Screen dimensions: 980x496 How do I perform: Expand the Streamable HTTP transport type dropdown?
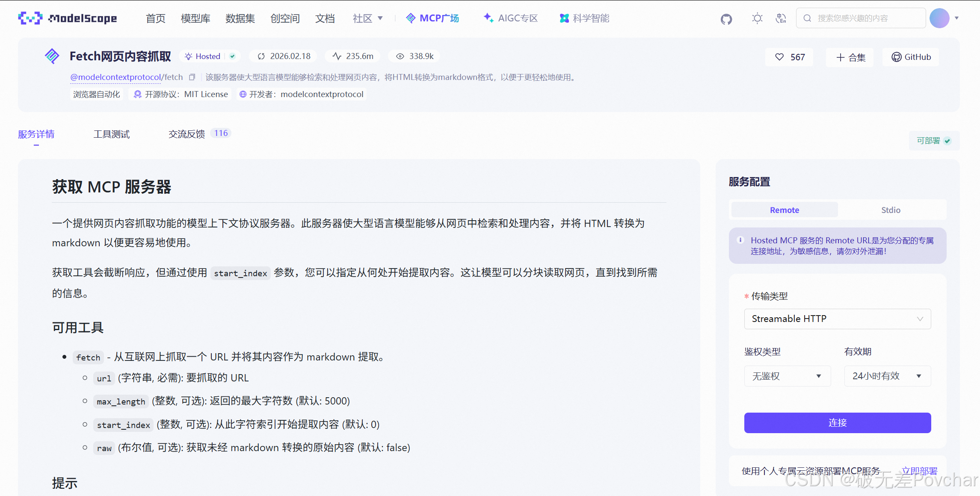tap(837, 319)
